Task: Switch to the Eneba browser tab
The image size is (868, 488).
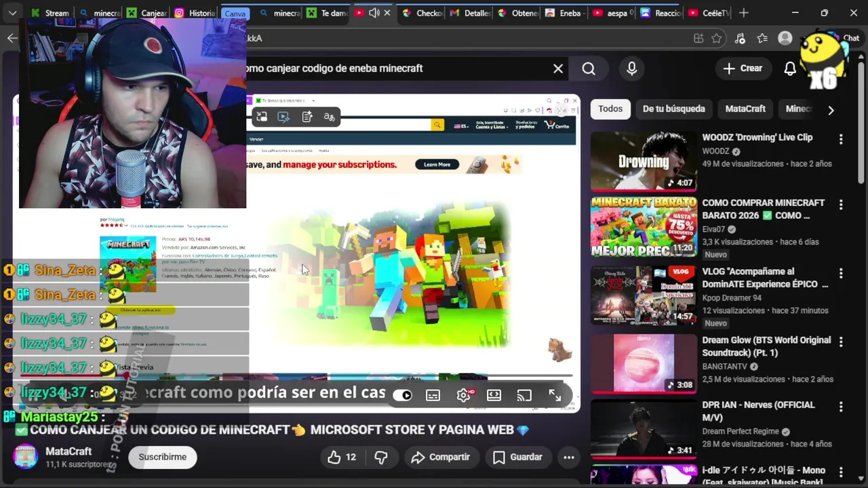Action: tap(565, 13)
